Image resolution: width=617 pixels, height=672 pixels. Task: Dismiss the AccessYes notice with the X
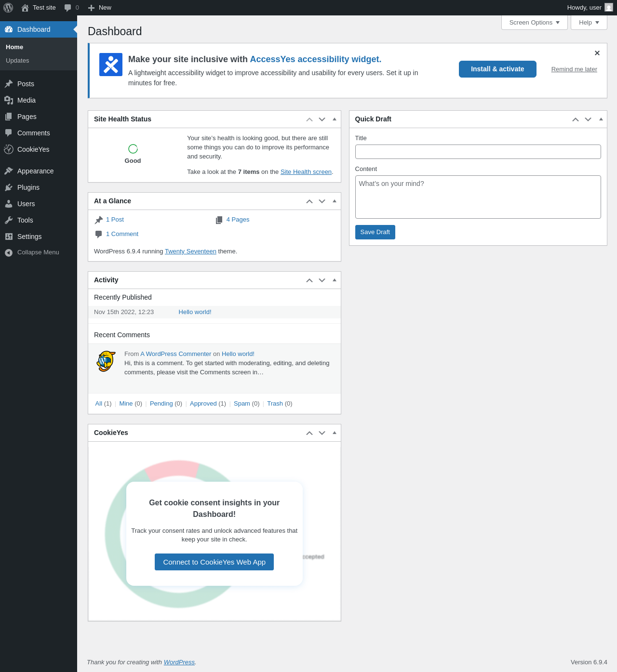pyautogui.click(x=597, y=53)
